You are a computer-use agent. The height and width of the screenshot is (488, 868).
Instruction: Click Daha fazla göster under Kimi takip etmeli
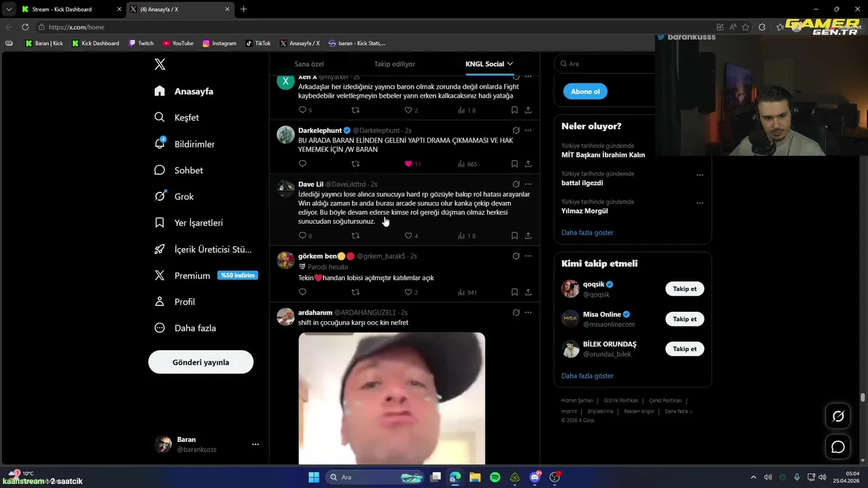pos(587,375)
